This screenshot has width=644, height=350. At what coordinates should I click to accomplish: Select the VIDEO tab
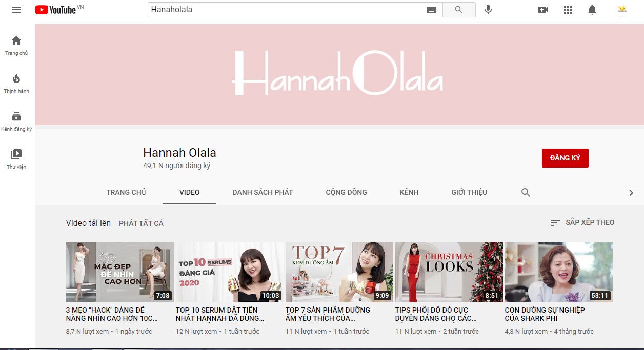(190, 192)
